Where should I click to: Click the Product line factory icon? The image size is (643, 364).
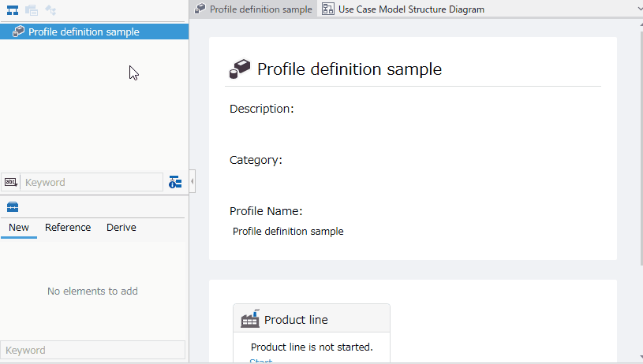pyautogui.click(x=250, y=318)
